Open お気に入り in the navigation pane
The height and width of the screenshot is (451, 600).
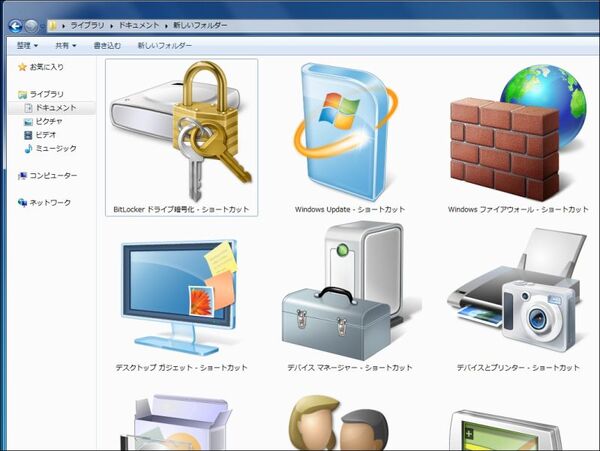(x=47, y=67)
